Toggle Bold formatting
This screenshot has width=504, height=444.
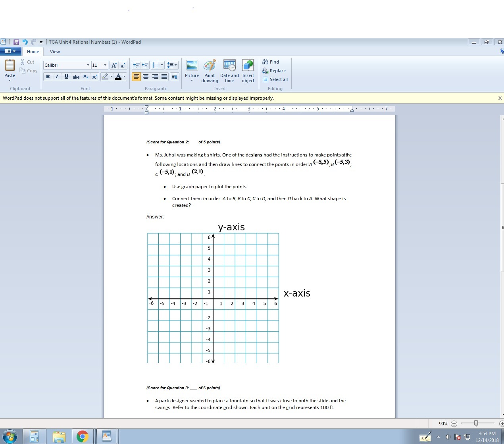(48, 77)
